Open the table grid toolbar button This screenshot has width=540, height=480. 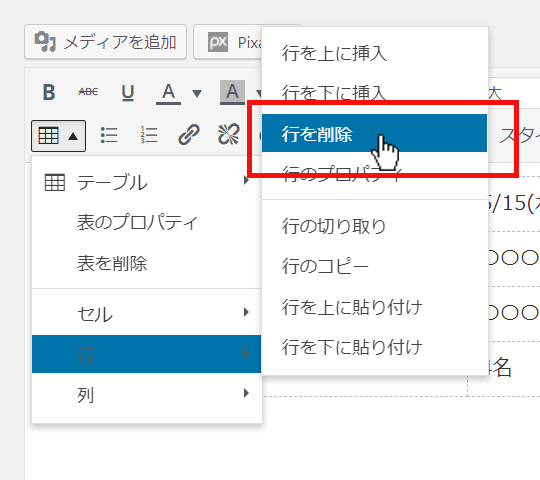tap(58, 136)
